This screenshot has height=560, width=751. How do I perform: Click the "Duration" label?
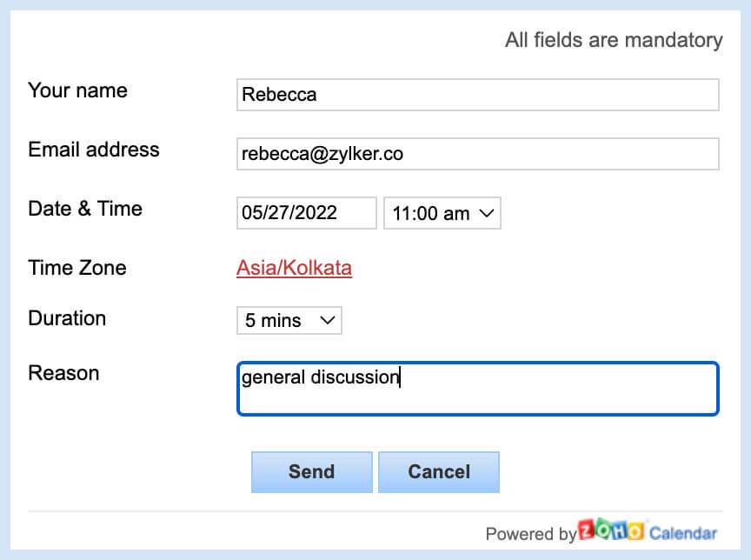[67, 318]
